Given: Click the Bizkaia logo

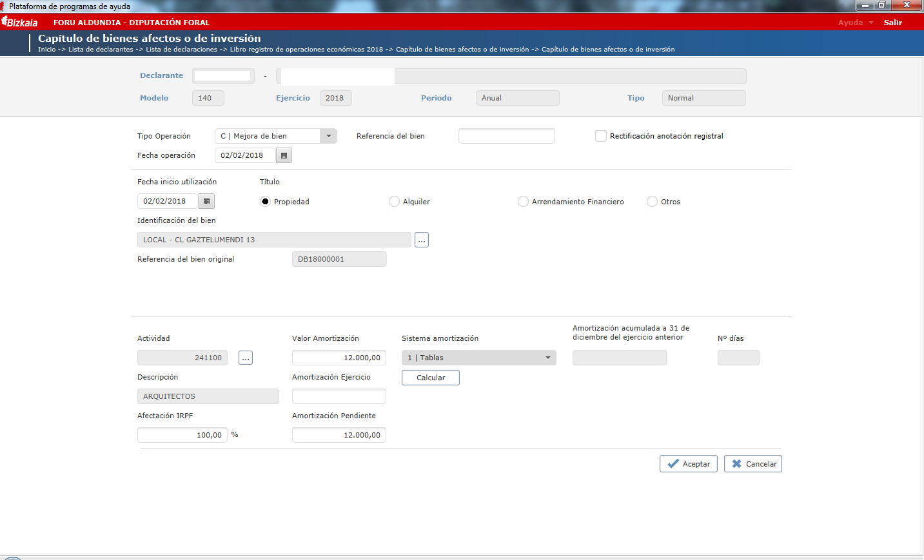Looking at the screenshot, I should [x=20, y=22].
